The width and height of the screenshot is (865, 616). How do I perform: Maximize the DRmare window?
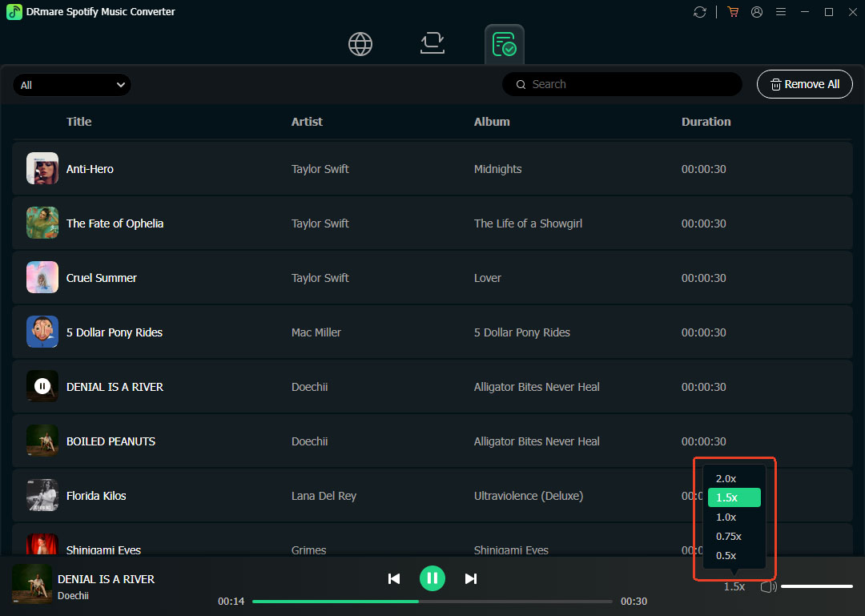click(x=829, y=12)
